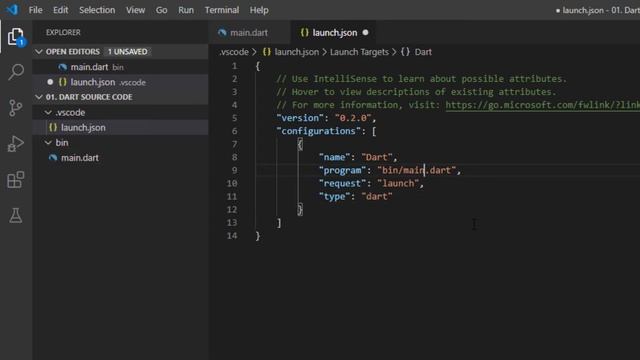Image resolution: width=640 pixels, height=360 pixels.
Task: Open the Selection menu
Action: point(97,10)
